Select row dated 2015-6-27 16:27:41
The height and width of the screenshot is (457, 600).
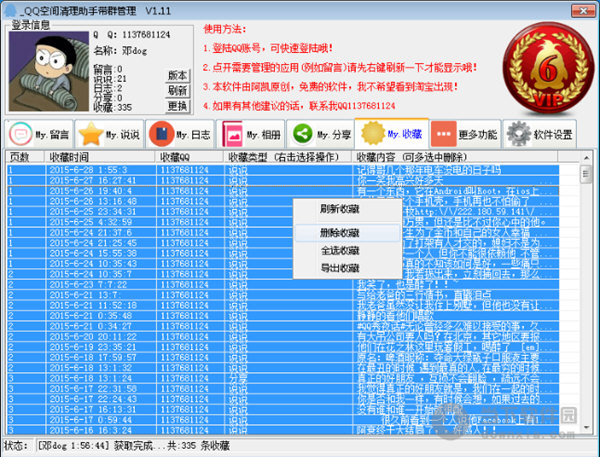point(283,180)
